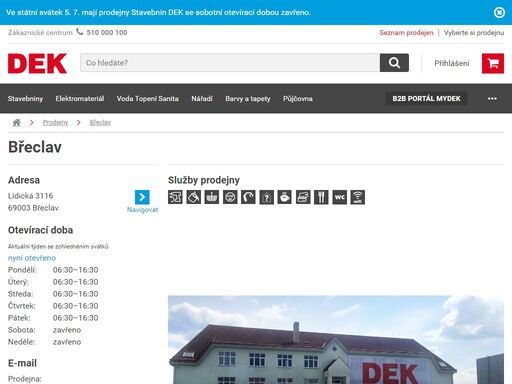Click the house question-mark service icon

pyautogui.click(x=267, y=197)
